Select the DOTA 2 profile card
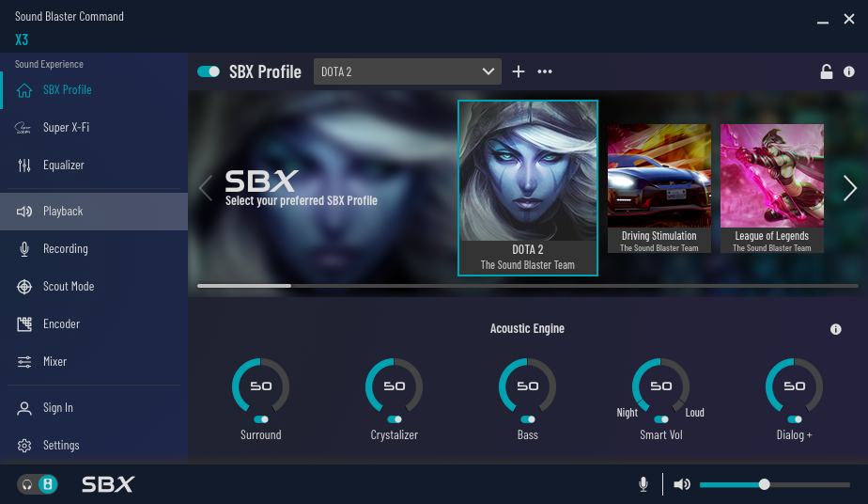868x504 pixels. [x=528, y=188]
